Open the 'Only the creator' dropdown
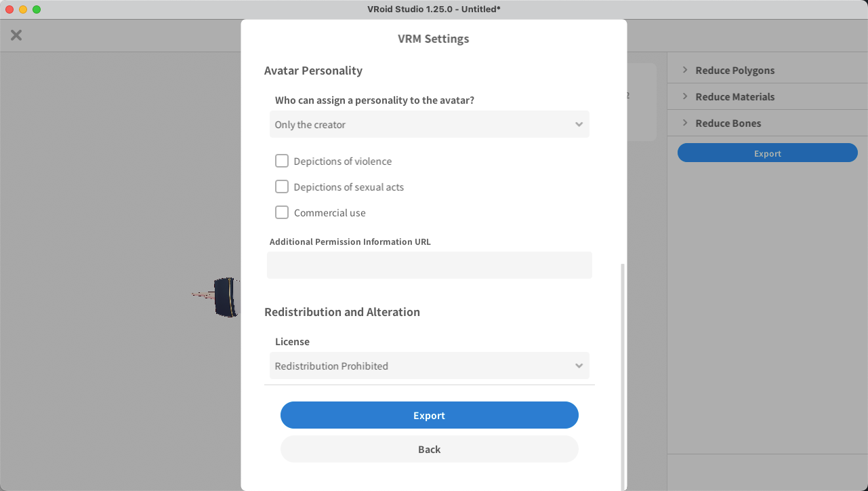 [428, 125]
